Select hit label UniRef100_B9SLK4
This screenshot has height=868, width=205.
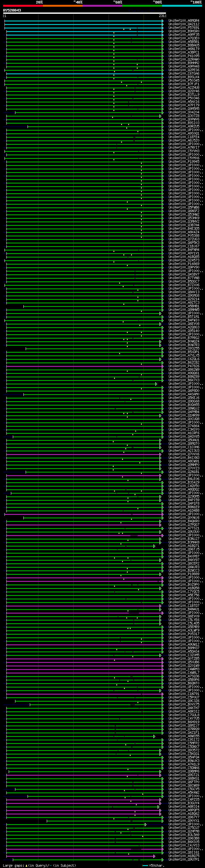pos(184,77)
